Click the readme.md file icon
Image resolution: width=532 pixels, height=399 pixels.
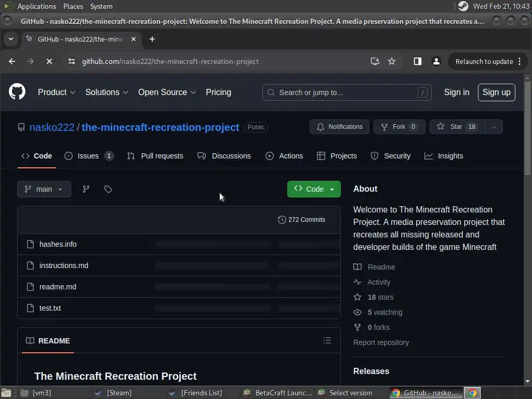pyautogui.click(x=30, y=287)
